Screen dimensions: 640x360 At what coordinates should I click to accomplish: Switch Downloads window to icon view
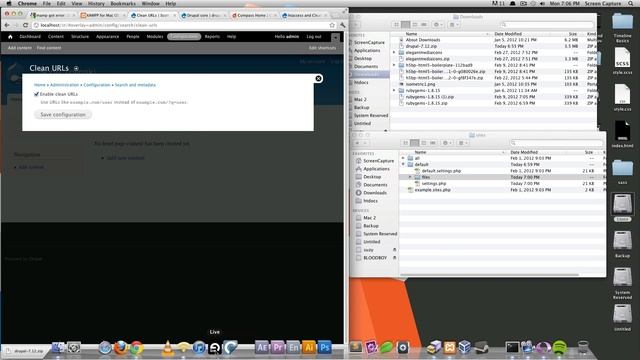coord(396,25)
